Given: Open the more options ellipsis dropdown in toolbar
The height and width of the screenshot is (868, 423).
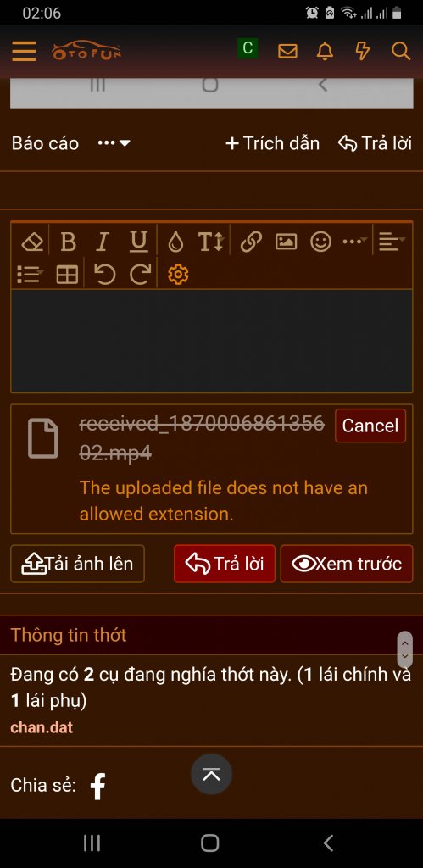Looking at the screenshot, I should click(x=355, y=242).
